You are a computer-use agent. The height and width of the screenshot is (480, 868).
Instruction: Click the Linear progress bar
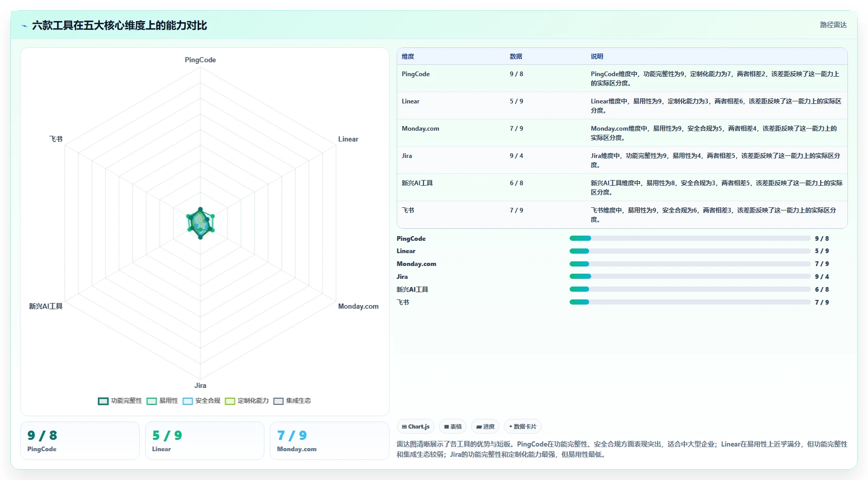click(x=690, y=251)
